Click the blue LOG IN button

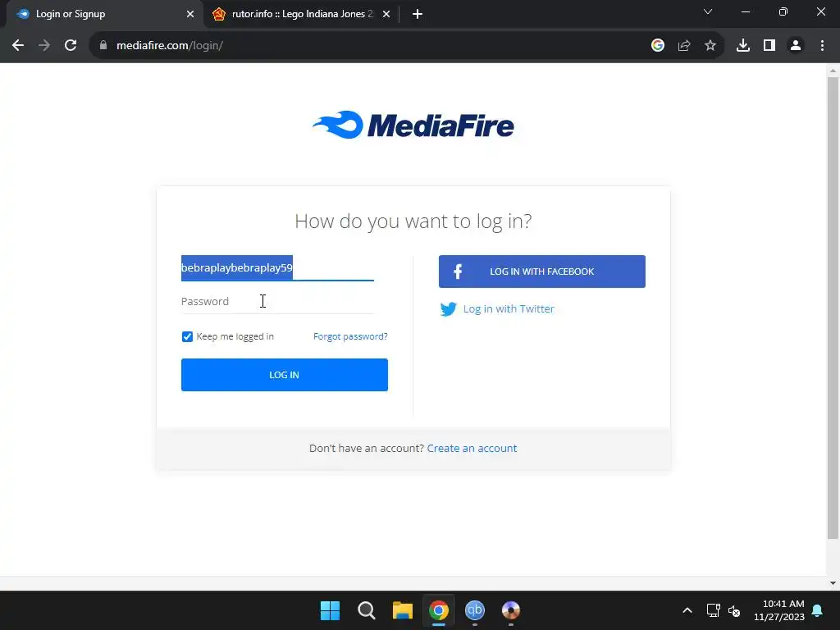click(285, 375)
